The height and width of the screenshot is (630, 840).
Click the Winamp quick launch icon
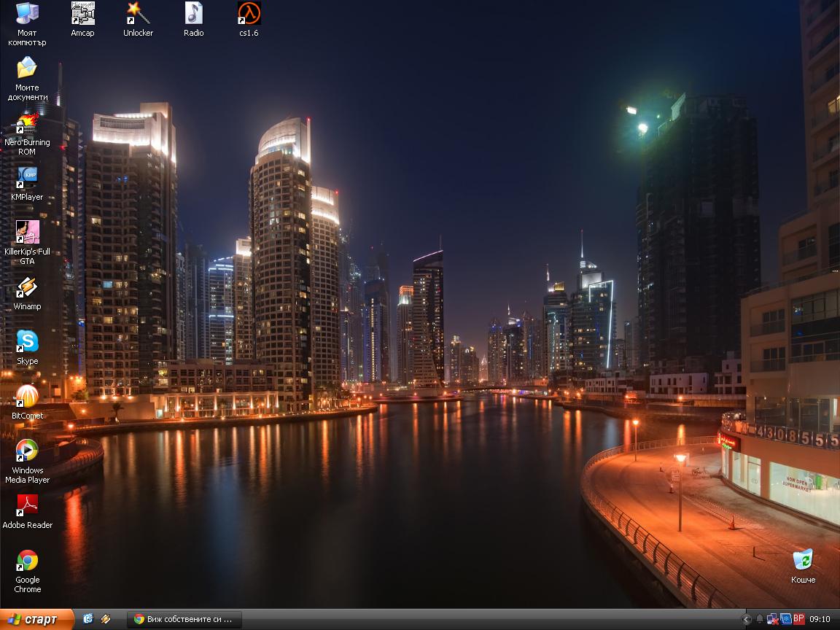(x=106, y=619)
